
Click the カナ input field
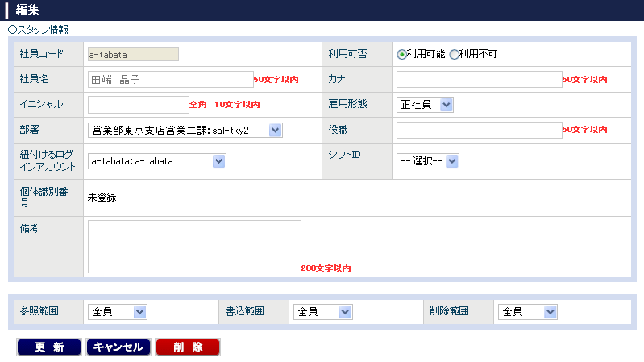coord(480,79)
